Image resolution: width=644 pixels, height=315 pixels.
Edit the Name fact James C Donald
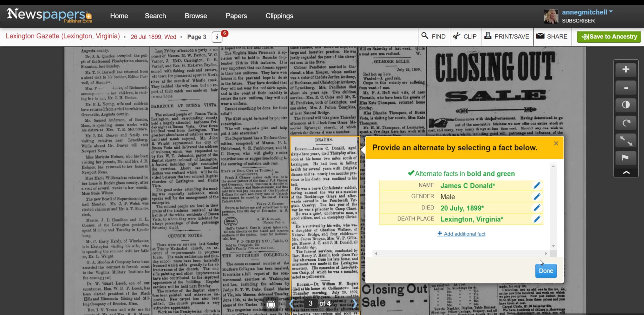[x=536, y=185]
